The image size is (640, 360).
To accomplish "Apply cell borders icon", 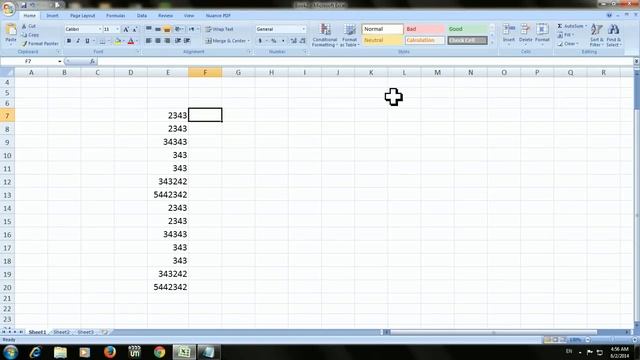I will 102,41.
